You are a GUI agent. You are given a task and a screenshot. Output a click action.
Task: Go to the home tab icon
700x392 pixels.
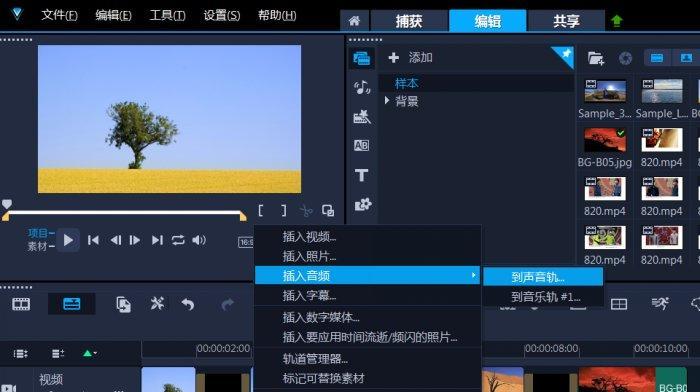354,21
